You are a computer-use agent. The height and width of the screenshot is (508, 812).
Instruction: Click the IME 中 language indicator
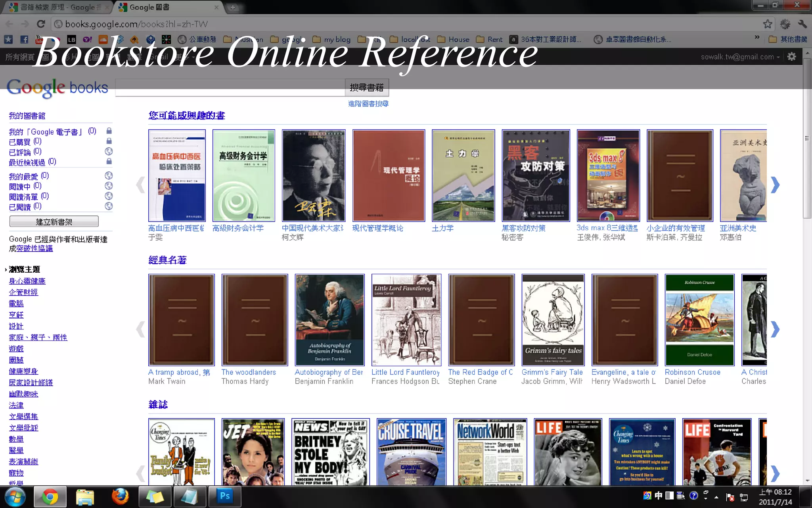pyautogui.click(x=659, y=496)
